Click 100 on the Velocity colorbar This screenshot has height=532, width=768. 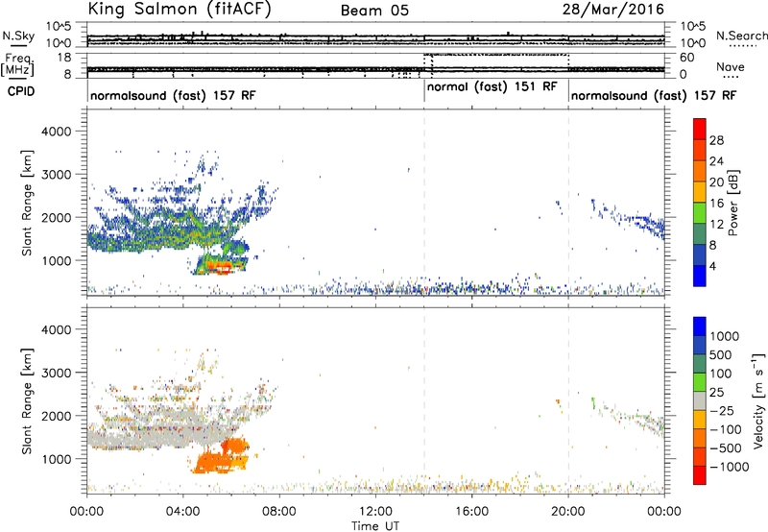pos(721,374)
